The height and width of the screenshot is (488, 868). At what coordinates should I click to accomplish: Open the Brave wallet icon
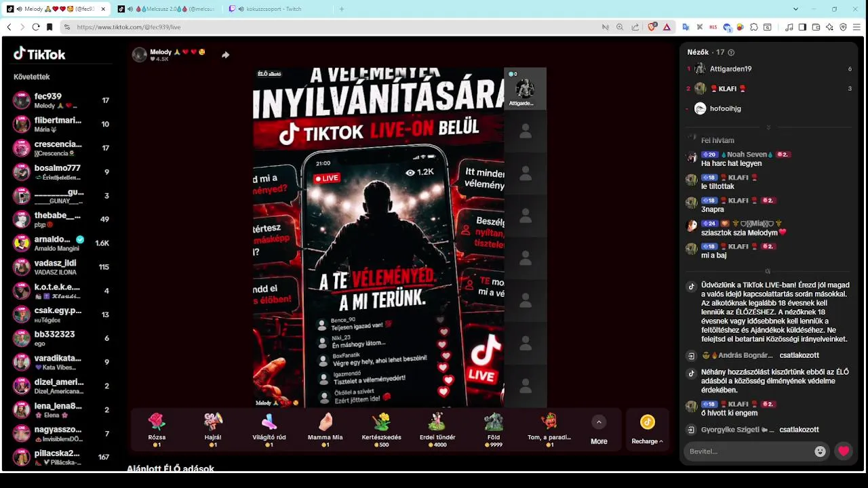[x=816, y=27]
